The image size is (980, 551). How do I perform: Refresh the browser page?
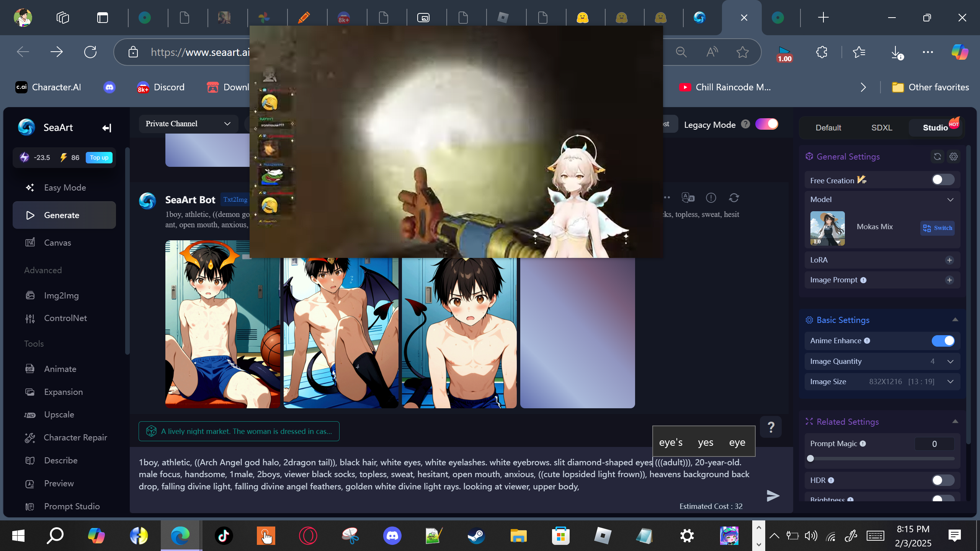click(90, 52)
